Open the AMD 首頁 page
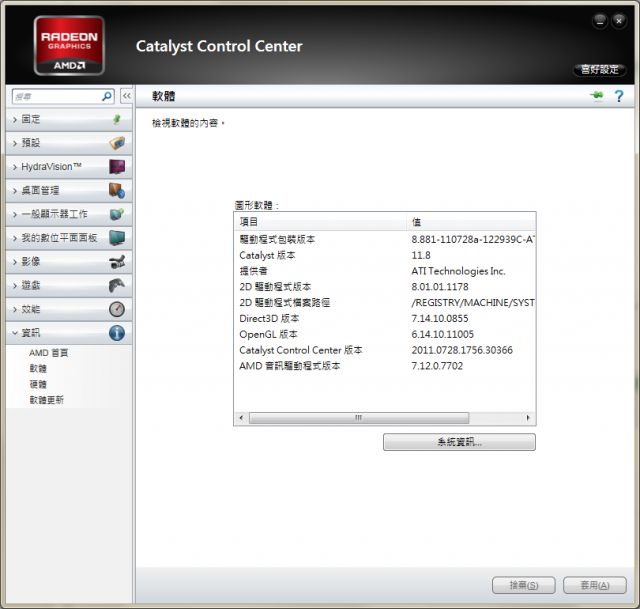The width and height of the screenshot is (640, 609). [x=49, y=353]
